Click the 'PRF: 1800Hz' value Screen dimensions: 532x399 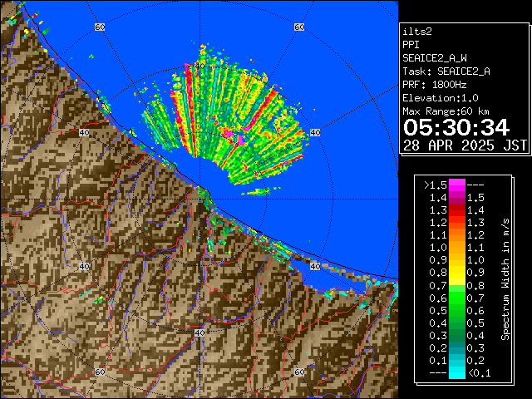434,85
